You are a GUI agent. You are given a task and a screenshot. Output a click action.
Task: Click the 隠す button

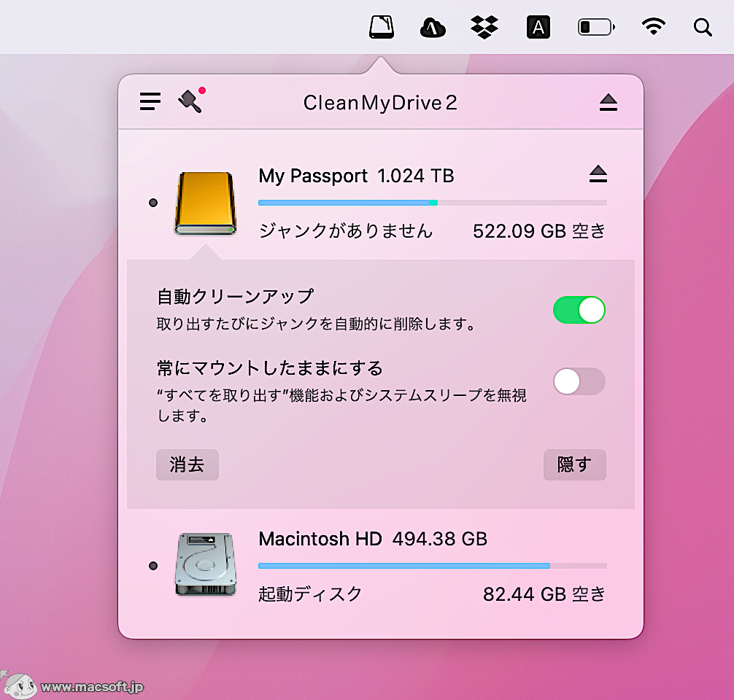pos(575,465)
